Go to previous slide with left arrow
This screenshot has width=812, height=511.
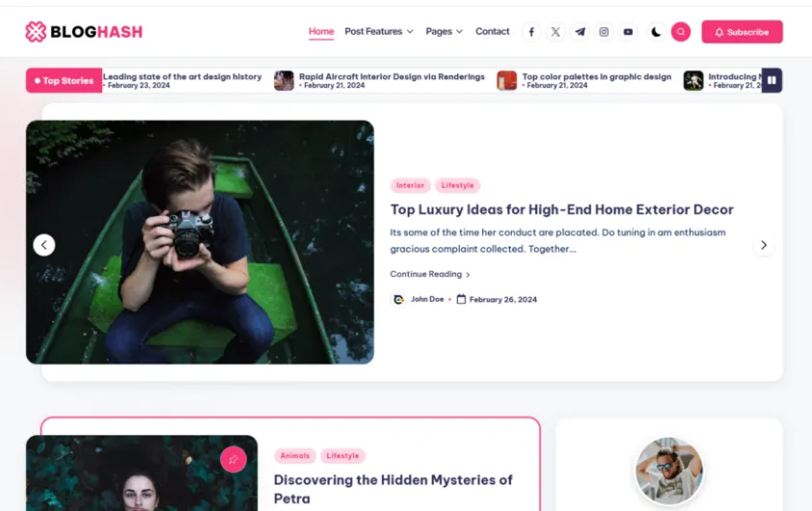click(44, 245)
